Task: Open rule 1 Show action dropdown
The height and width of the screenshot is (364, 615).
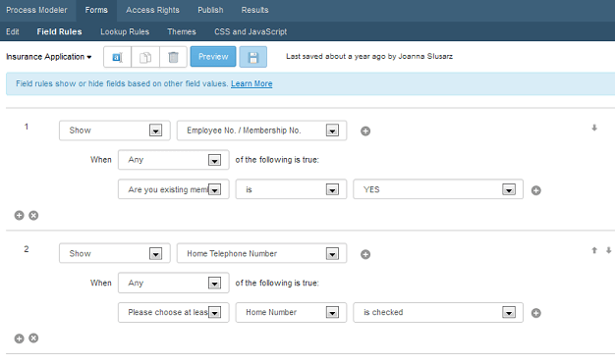Action: (115, 130)
